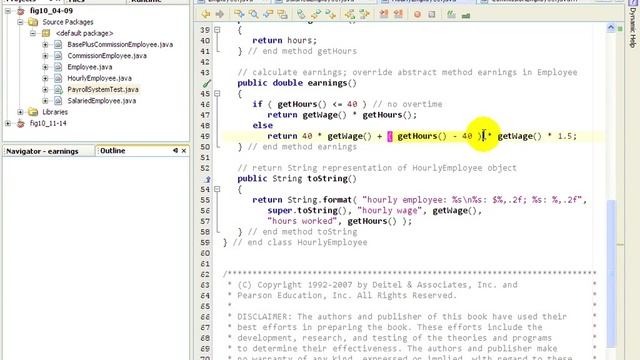Click the Find Selection icon after the Forward arrow

pyautogui.click(x=239, y=15)
